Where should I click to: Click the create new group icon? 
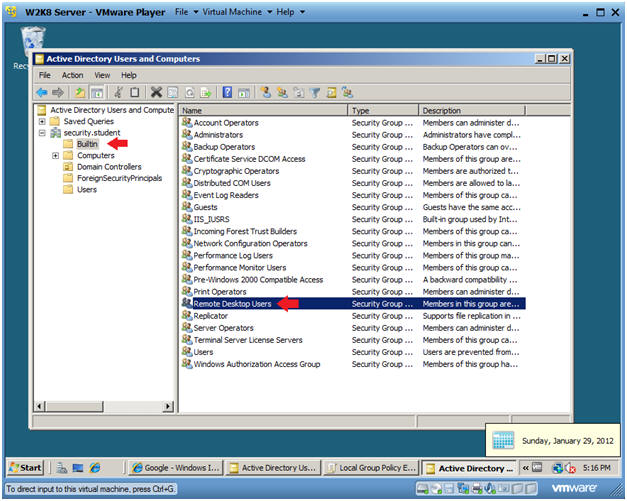(282, 93)
